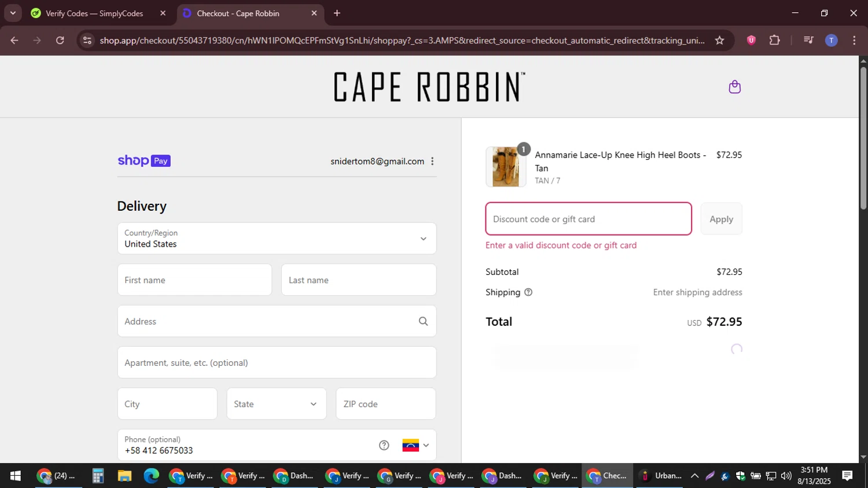Viewport: 868px width, 488px height.
Task: Click the volume speaker tray icon
Action: click(x=786, y=476)
